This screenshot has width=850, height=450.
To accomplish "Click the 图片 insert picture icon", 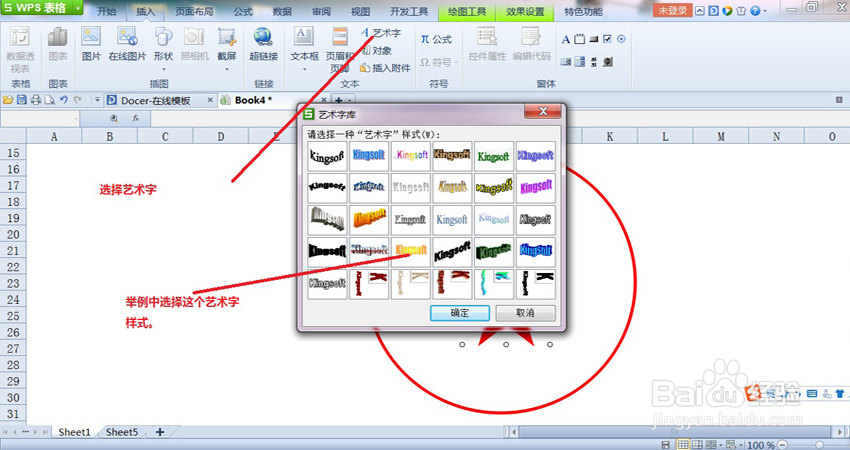I will [91, 37].
